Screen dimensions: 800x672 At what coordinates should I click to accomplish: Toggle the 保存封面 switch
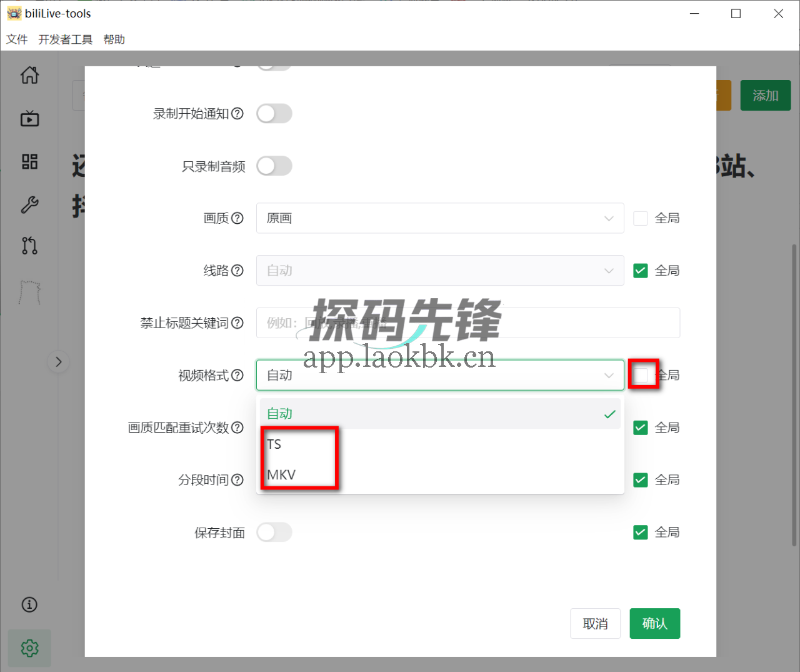click(x=274, y=532)
